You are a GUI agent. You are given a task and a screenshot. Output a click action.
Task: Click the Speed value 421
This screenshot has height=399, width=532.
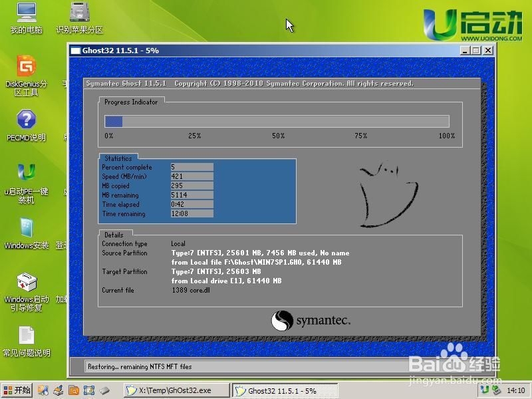pos(192,176)
